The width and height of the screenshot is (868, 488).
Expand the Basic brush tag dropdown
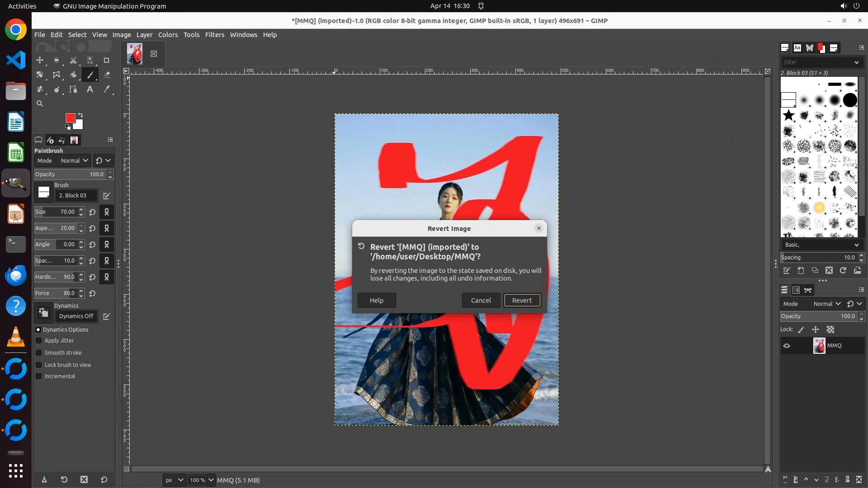(856, 244)
